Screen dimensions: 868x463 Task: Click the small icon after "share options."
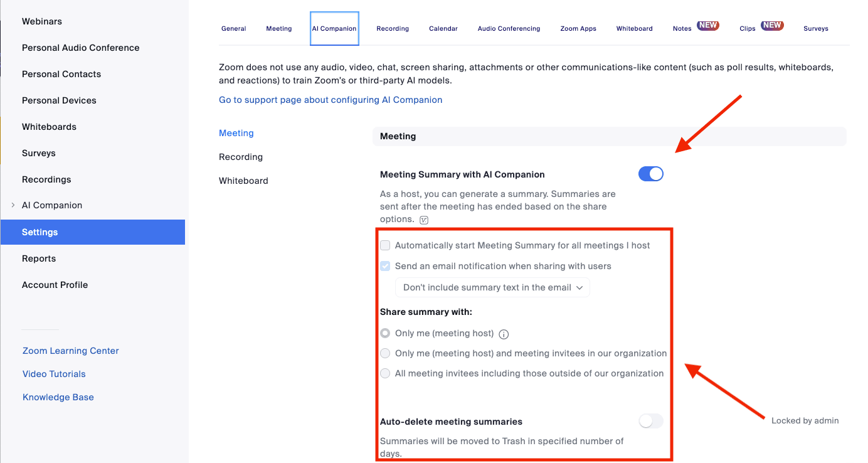424,220
